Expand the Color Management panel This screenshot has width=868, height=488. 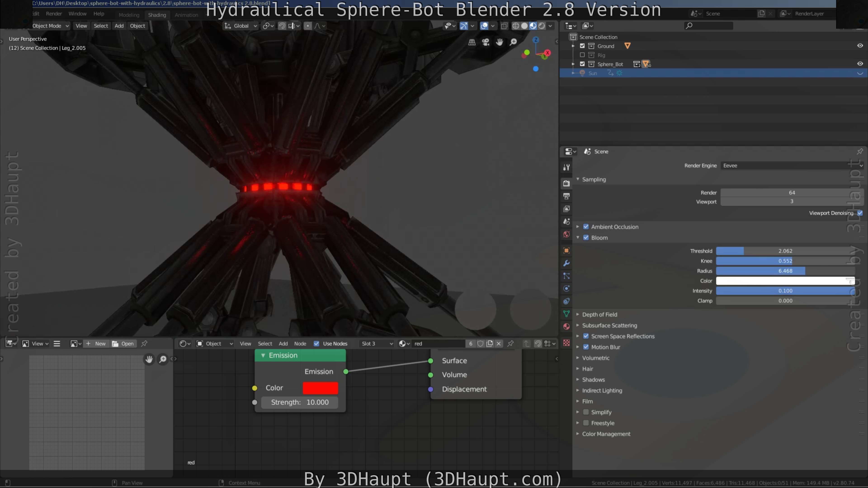(606, 434)
